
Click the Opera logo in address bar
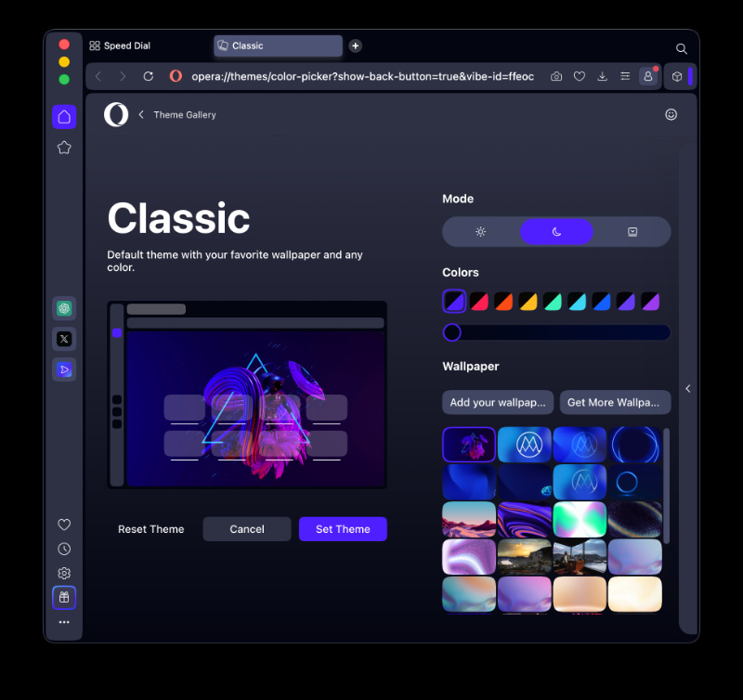[176, 76]
